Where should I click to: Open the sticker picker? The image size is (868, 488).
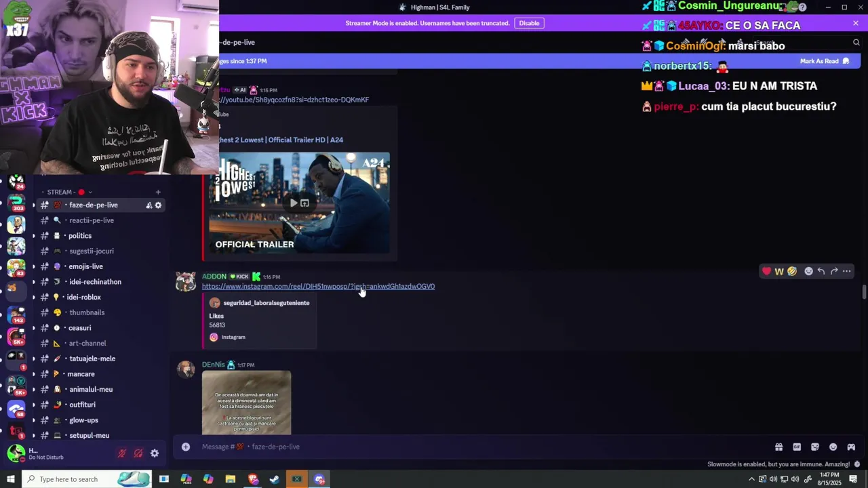tap(815, 447)
